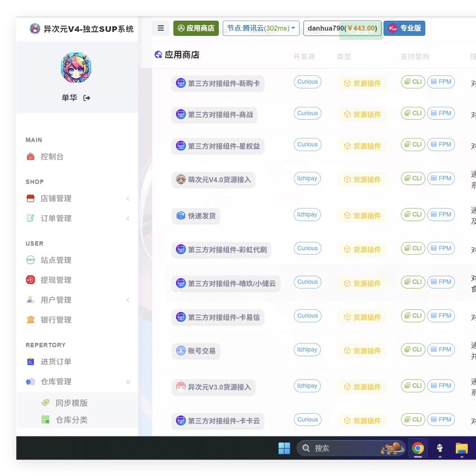Click the 专业版 professional edition badge
Viewport: 476px width, 476px height.
(x=404, y=28)
